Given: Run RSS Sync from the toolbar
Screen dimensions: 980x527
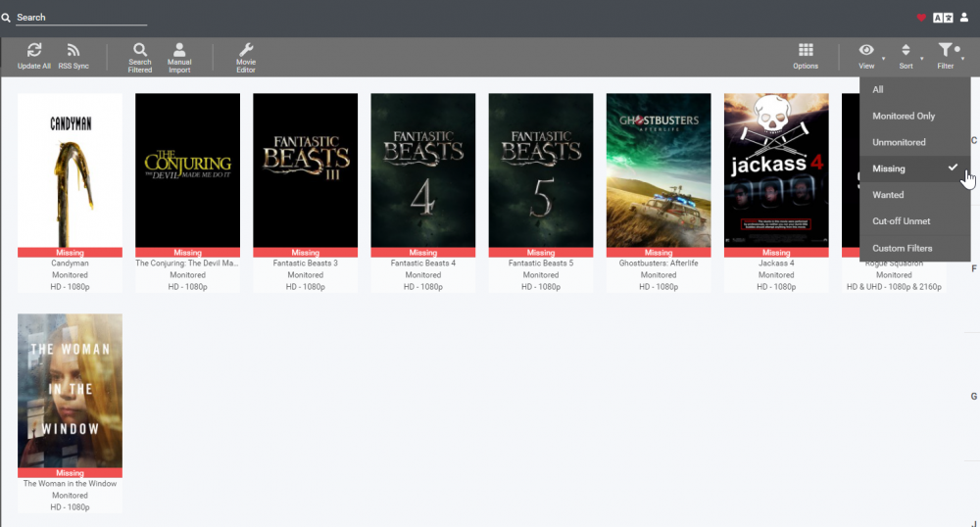Looking at the screenshot, I should [73, 56].
